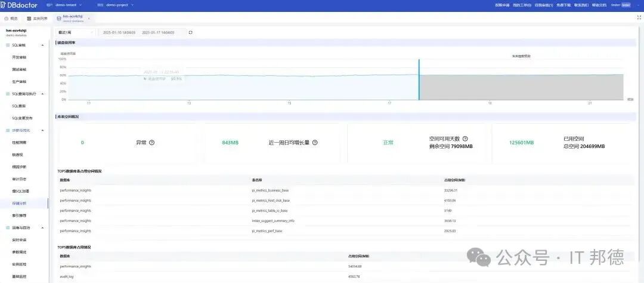Open help icon beside 空间可用天数
Viewport: 644px width, 283px height.
pos(465,139)
